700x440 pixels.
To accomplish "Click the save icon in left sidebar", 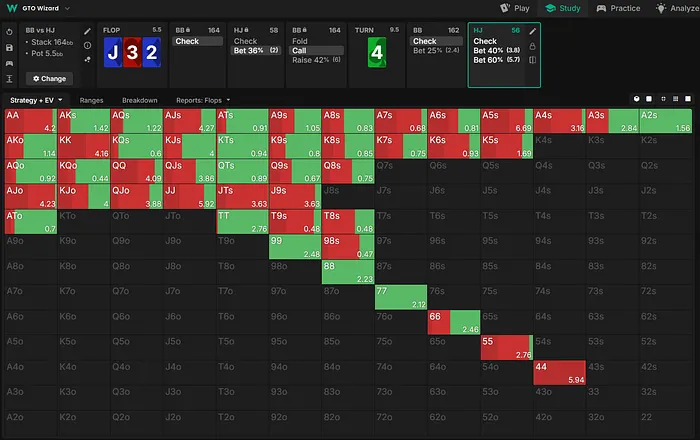I will [x=9, y=46].
